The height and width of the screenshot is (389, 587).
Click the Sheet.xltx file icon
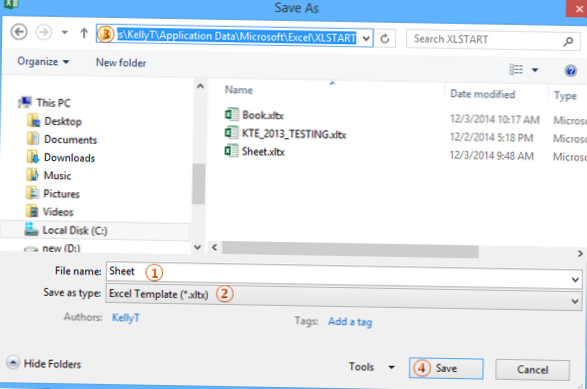coord(231,151)
